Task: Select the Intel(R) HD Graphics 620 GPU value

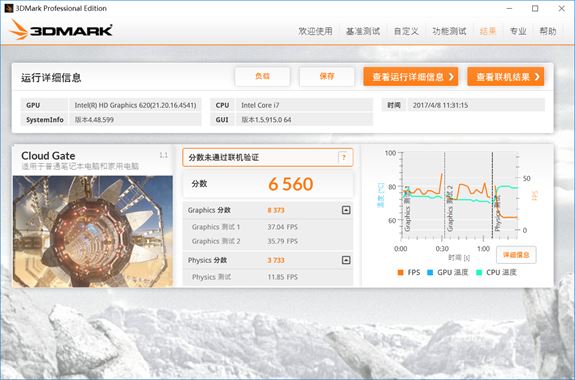Action: pyautogui.click(x=135, y=105)
